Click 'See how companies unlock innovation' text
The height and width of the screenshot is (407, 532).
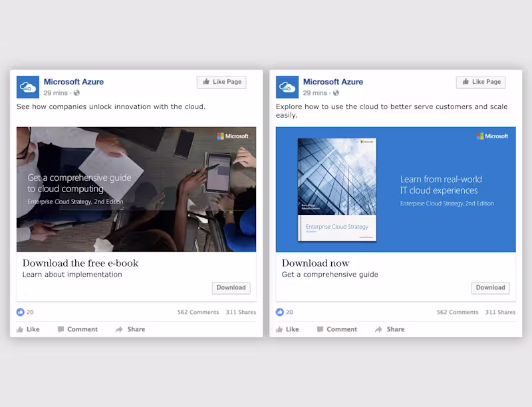click(111, 106)
